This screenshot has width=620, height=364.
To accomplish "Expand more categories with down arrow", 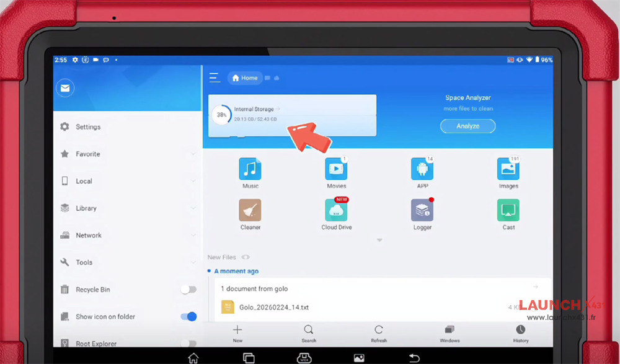I will (379, 240).
